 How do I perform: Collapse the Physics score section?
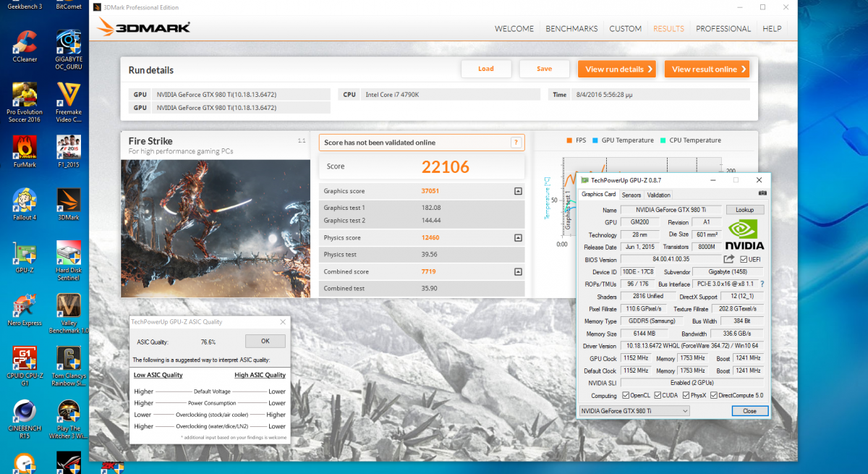518,237
